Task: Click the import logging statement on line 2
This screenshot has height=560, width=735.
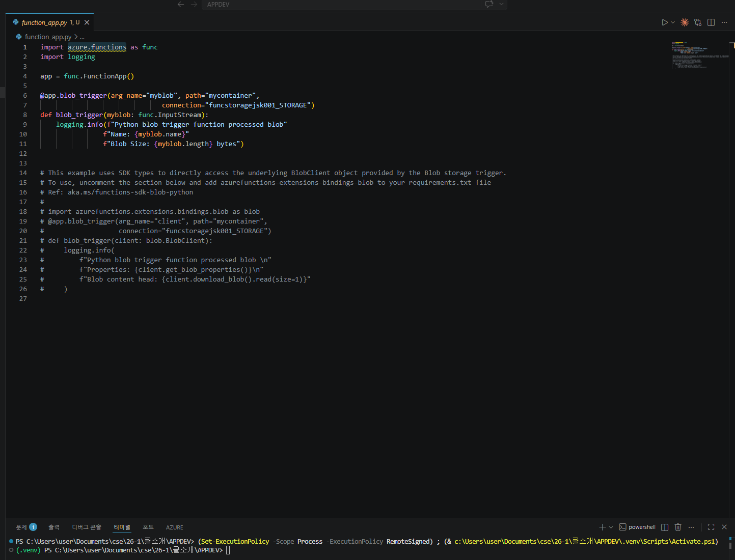Action: click(x=68, y=57)
